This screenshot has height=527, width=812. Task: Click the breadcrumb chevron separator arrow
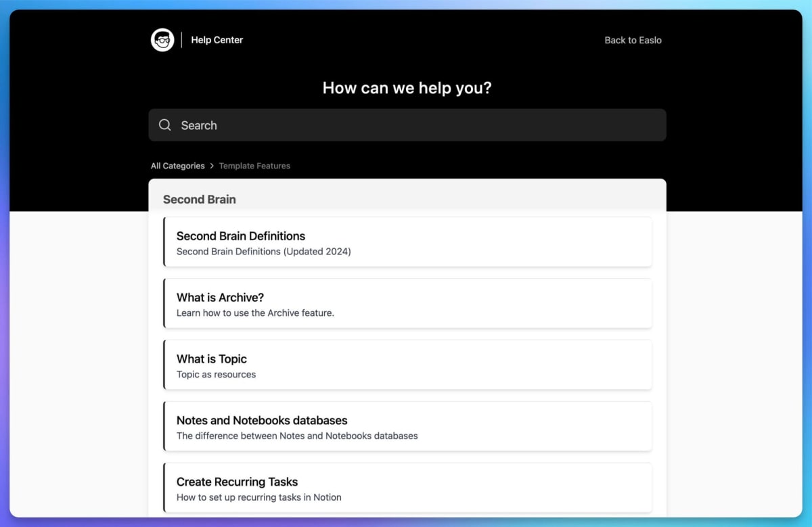(212, 166)
